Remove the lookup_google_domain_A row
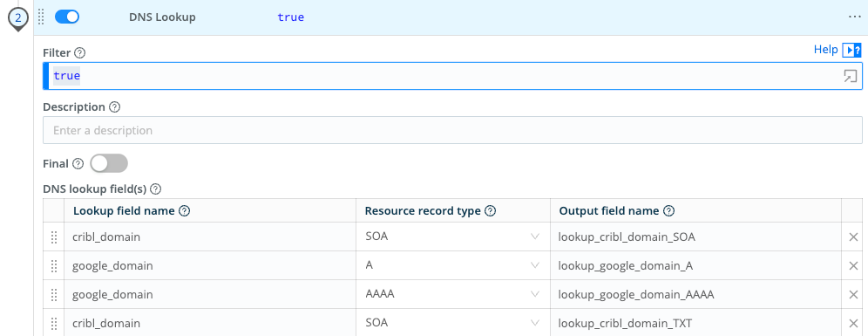Viewport: 868px width, 336px height. (853, 266)
